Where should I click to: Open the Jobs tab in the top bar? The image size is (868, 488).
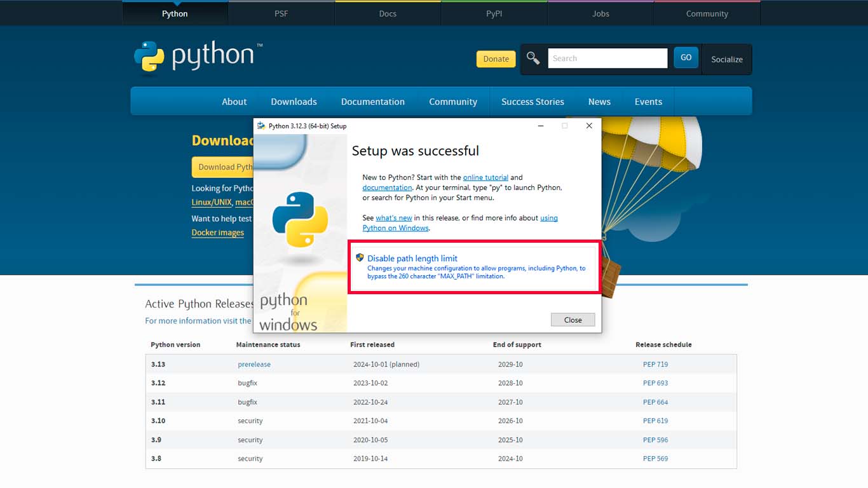[600, 13]
